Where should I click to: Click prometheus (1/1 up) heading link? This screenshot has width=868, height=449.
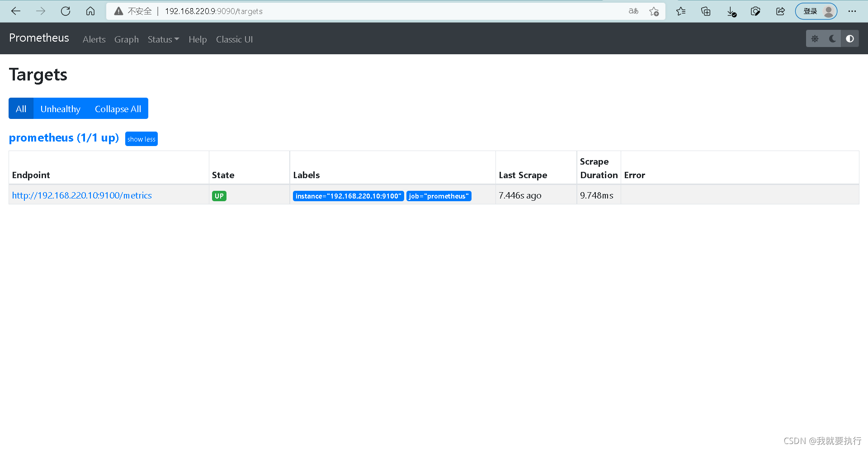point(64,137)
